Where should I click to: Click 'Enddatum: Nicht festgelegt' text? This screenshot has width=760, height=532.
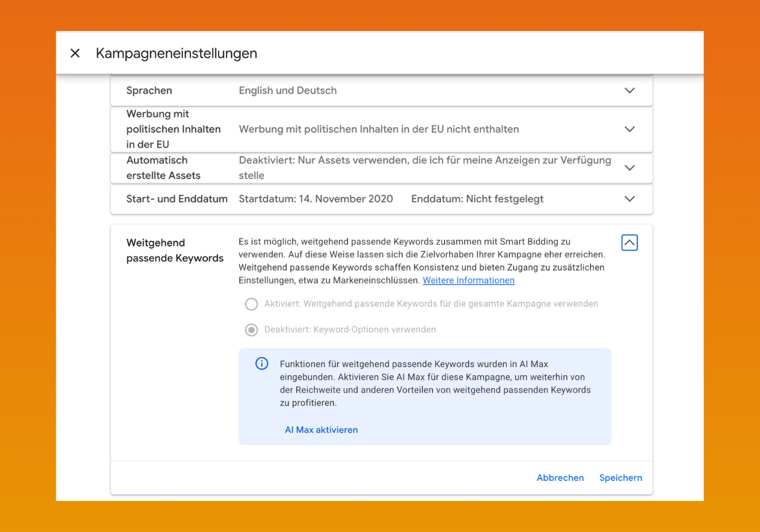click(477, 199)
